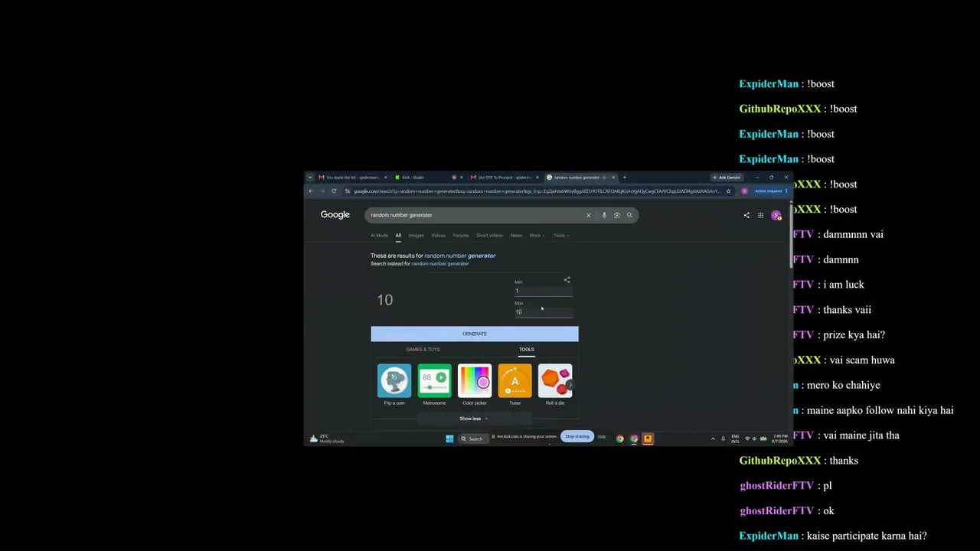Go to the Google homepage logo
The width and height of the screenshot is (980, 551).
coord(335,215)
